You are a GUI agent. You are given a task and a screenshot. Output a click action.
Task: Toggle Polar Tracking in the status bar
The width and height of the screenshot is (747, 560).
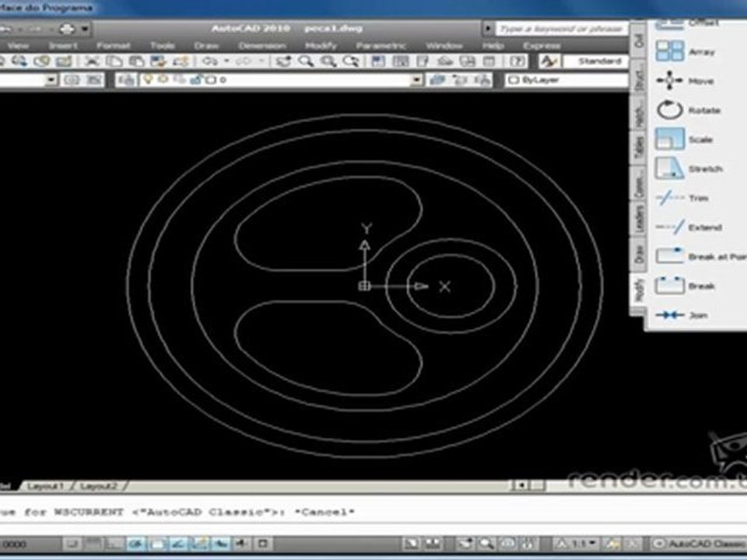[135, 544]
